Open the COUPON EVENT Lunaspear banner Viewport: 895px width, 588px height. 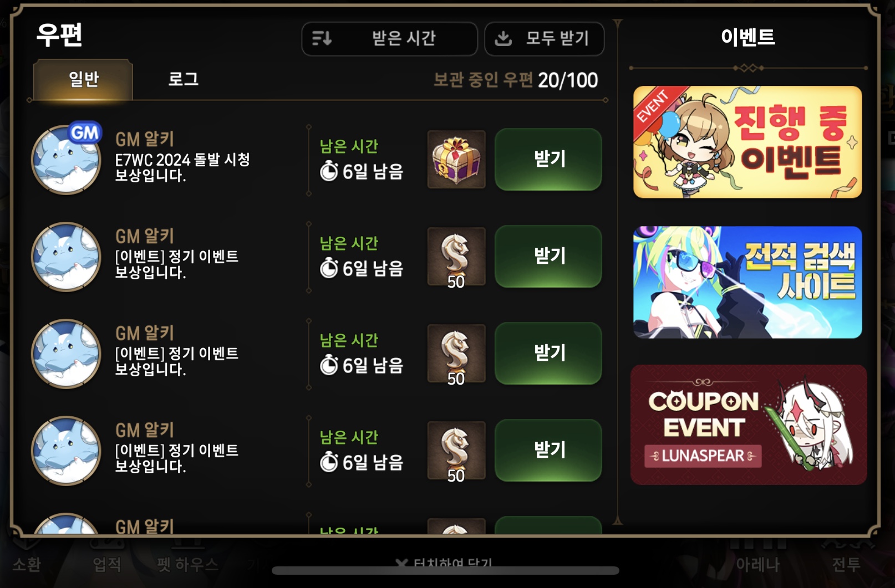coord(749,425)
